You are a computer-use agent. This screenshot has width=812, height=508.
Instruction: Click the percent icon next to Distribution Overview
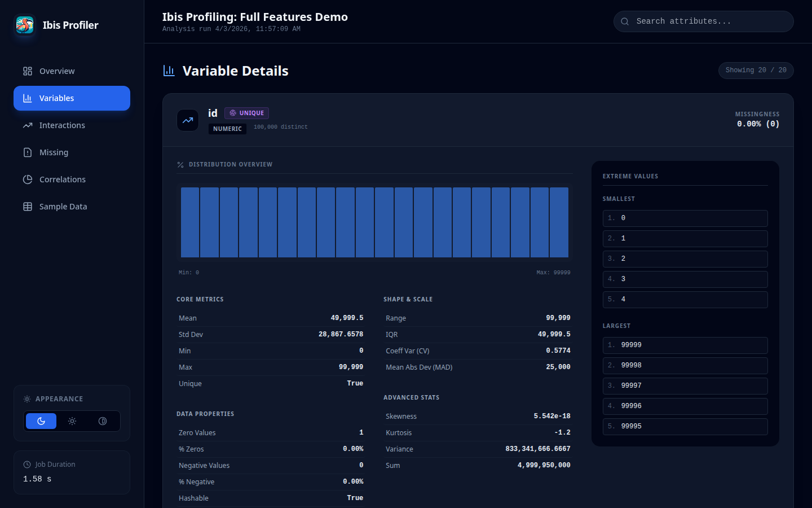click(180, 164)
